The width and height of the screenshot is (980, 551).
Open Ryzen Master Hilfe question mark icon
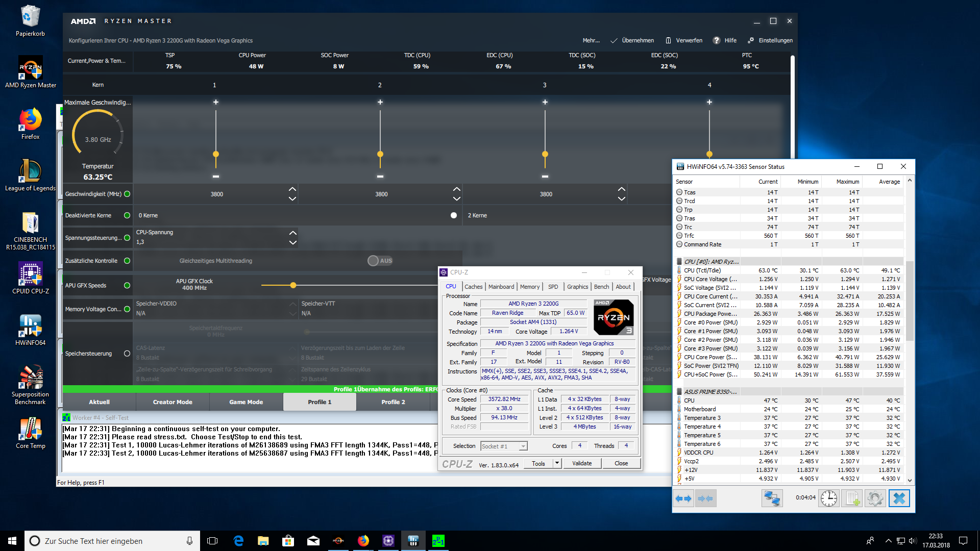(717, 40)
